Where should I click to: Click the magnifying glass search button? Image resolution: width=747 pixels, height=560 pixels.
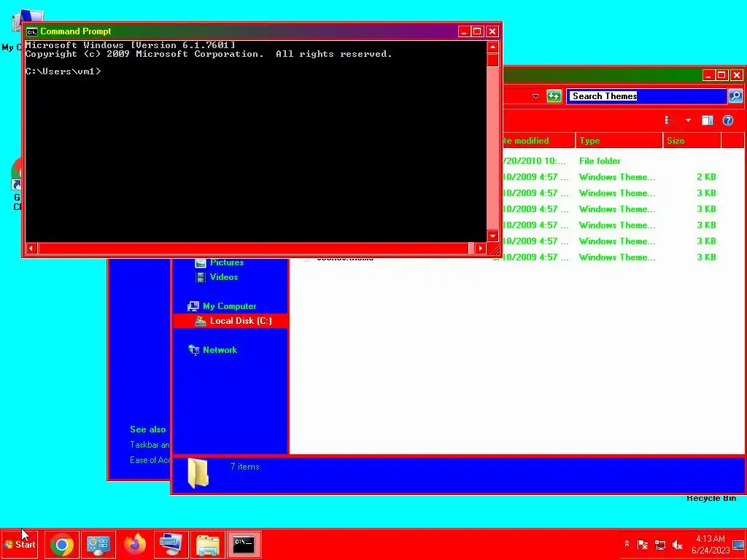click(x=735, y=96)
